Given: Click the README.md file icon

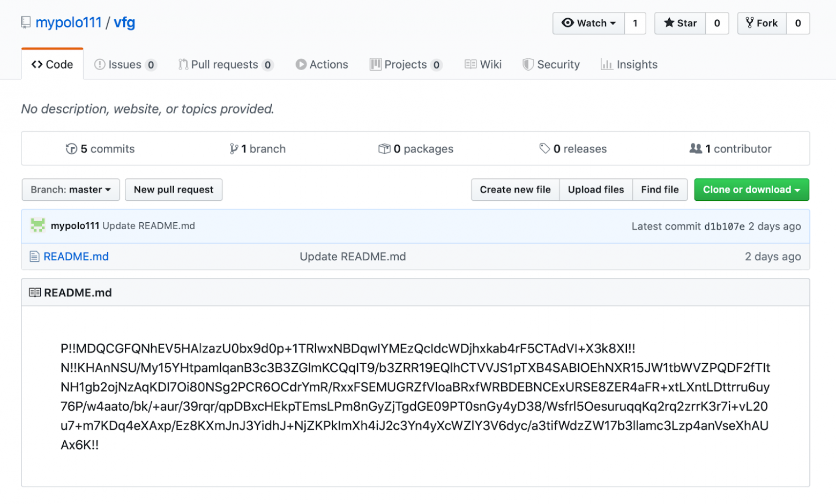Looking at the screenshot, I should pyautogui.click(x=34, y=257).
